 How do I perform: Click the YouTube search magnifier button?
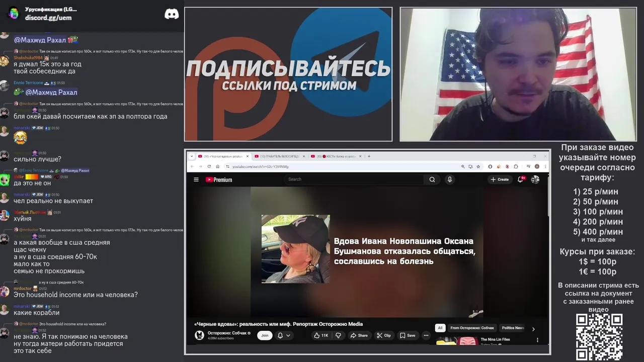pyautogui.click(x=432, y=179)
